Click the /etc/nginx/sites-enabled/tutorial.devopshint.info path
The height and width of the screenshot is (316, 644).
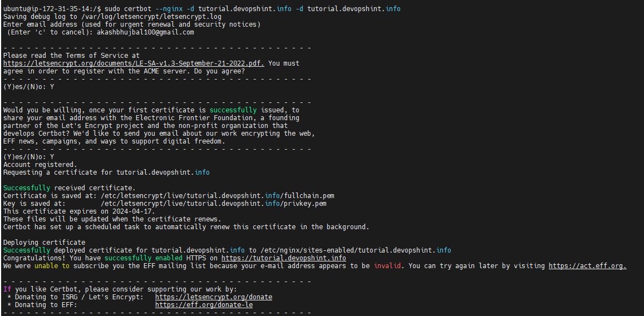pyautogui.click(x=356, y=250)
